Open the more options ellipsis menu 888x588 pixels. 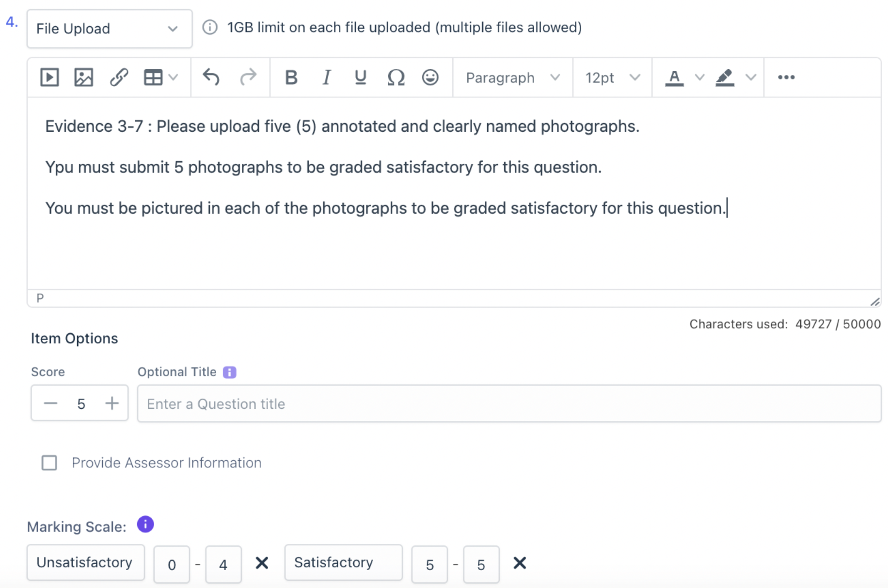(x=786, y=77)
